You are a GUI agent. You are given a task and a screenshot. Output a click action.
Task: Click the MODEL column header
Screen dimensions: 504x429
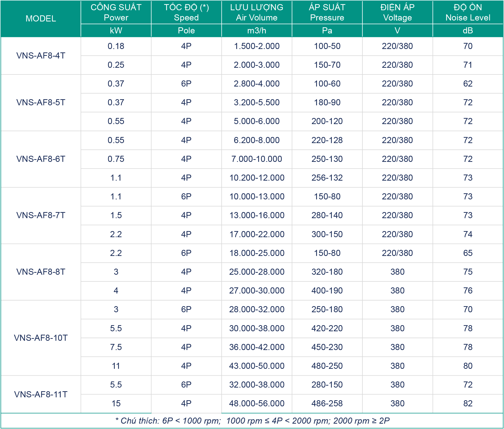coord(41,19)
